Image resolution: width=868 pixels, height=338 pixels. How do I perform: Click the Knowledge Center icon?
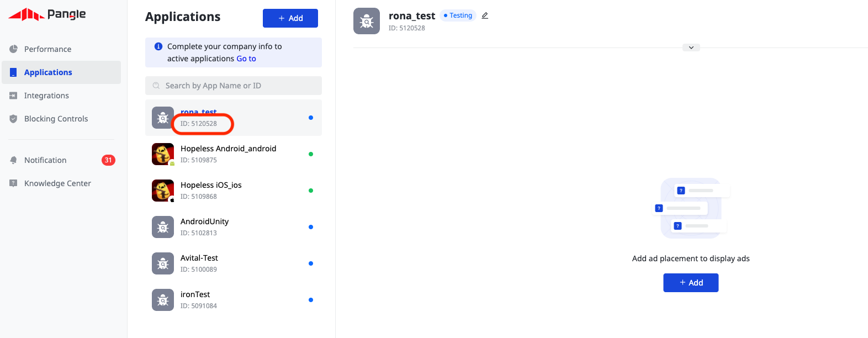tap(13, 183)
